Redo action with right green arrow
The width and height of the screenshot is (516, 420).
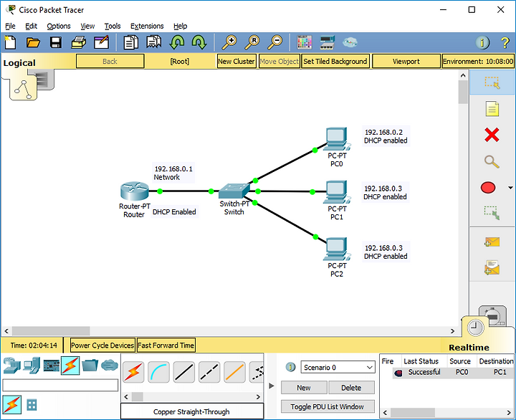click(x=199, y=43)
